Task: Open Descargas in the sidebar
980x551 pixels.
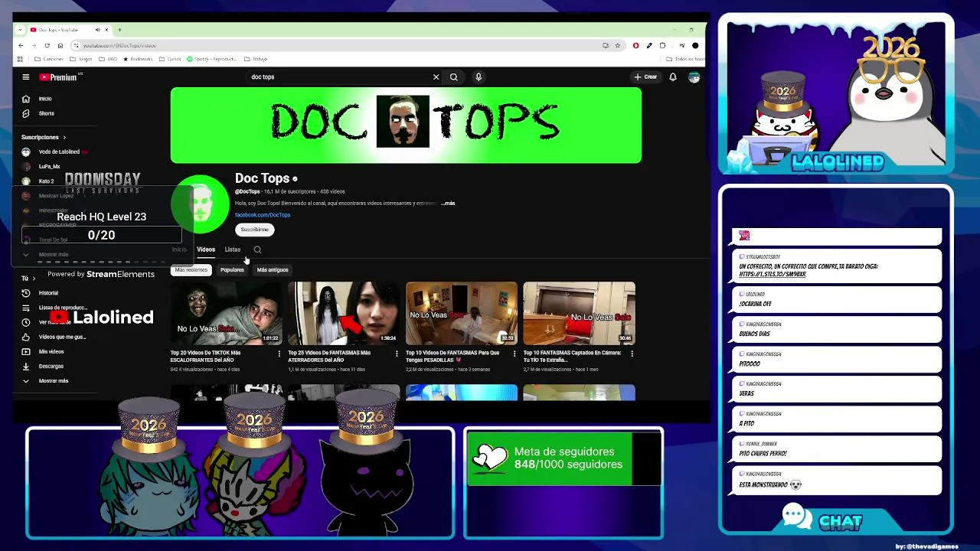Action: click(x=44, y=366)
